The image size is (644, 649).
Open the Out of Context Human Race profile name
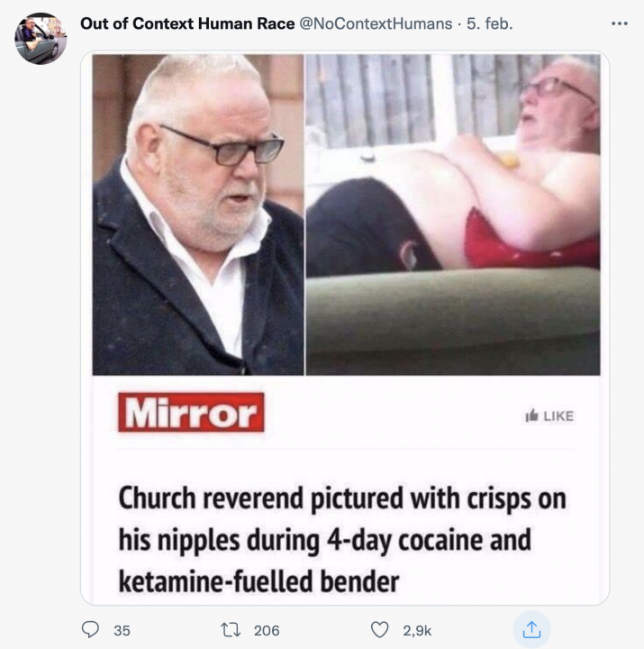[x=187, y=23]
